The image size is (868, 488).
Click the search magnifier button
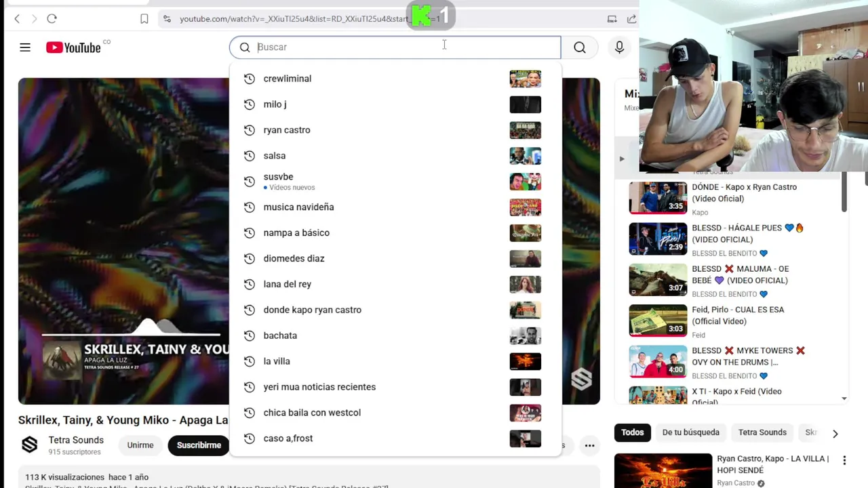click(x=580, y=47)
